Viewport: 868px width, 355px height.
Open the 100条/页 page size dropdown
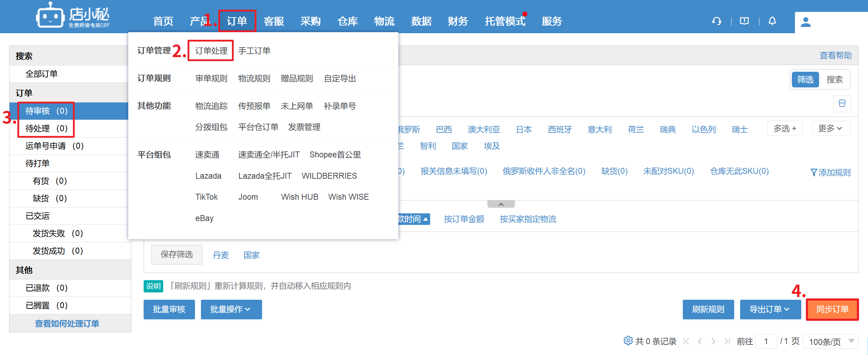click(x=831, y=341)
